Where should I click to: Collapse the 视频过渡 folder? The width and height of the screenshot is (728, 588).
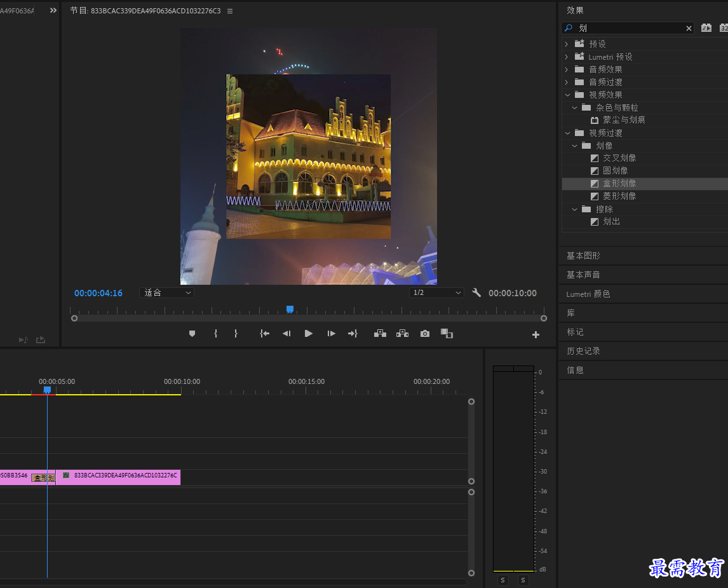567,133
